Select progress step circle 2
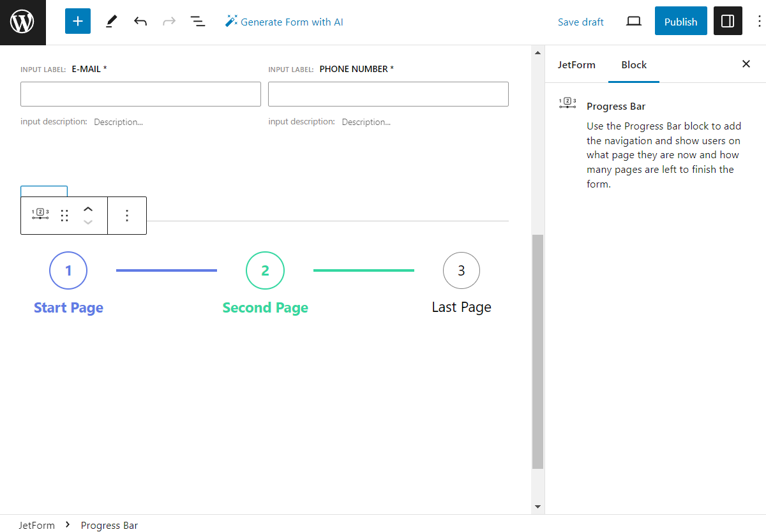The image size is (766, 532). 265,270
